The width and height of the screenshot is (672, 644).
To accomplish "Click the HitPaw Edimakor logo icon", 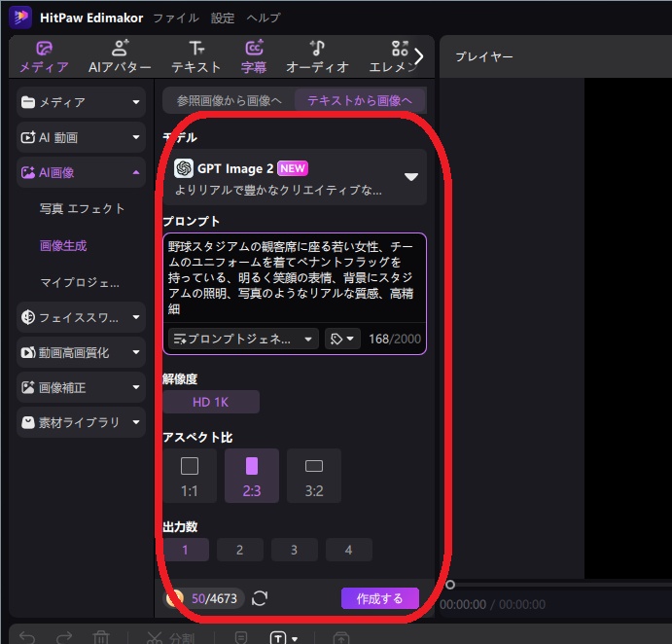I will 20,18.
